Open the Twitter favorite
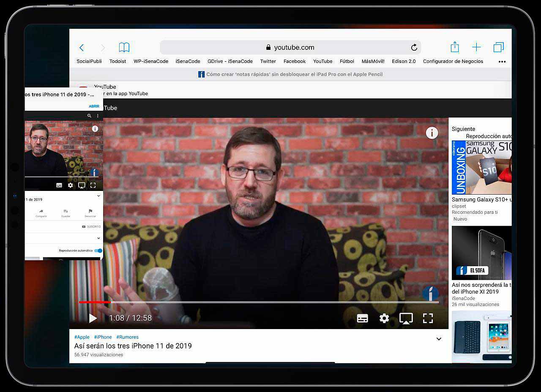This screenshot has height=392, width=541. pyautogui.click(x=268, y=61)
